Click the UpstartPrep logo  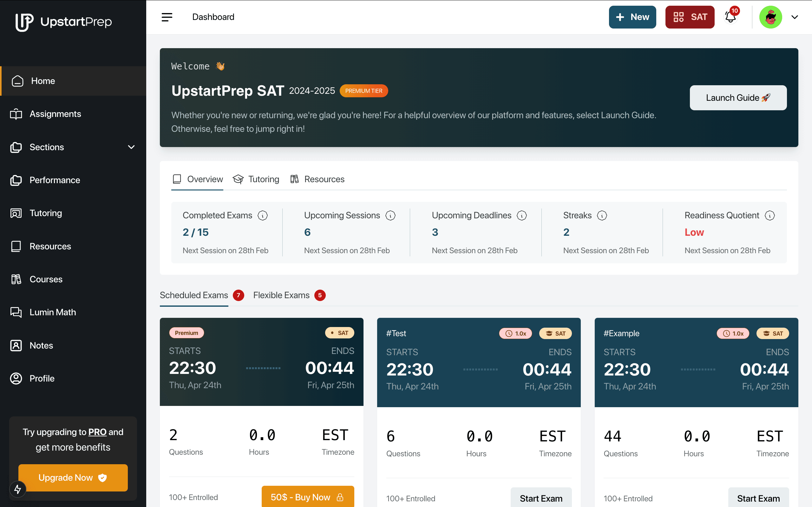(64, 22)
